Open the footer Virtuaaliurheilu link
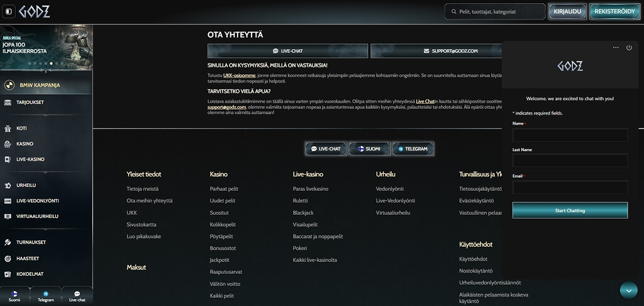644x306 pixels. [x=393, y=213]
